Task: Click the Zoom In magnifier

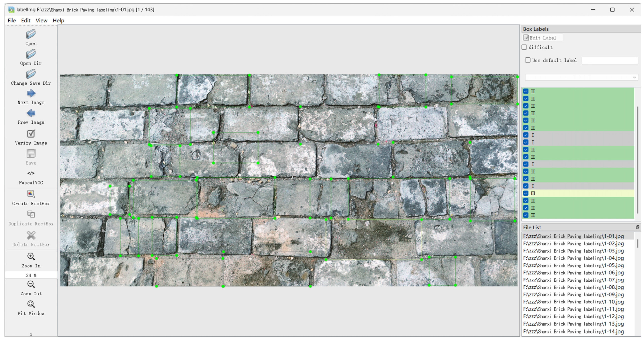Action: click(31, 256)
